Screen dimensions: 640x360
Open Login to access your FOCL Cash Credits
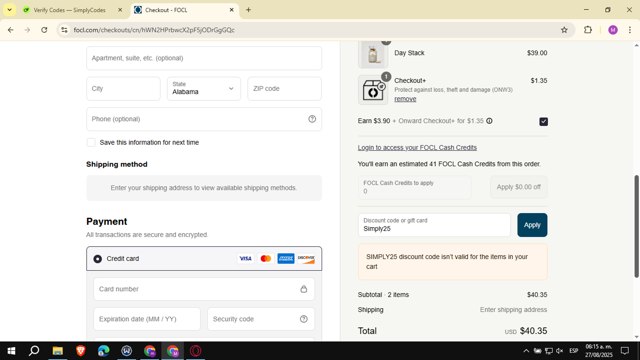417,147
